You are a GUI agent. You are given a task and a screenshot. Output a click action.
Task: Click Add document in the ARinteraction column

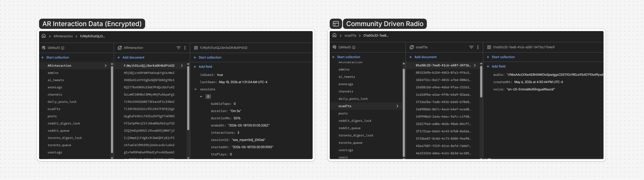[x=131, y=57]
